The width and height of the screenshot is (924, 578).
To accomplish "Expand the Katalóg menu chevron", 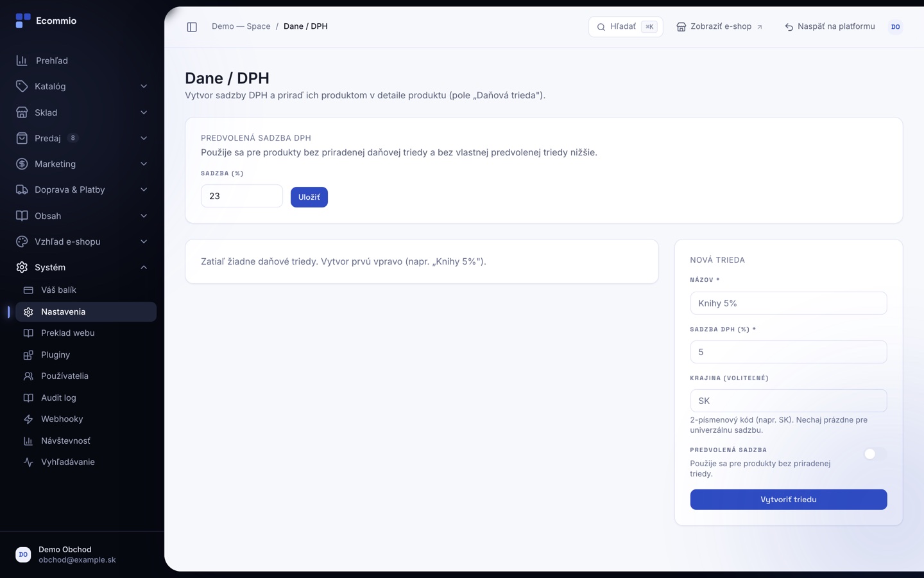I will pyautogui.click(x=144, y=86).
